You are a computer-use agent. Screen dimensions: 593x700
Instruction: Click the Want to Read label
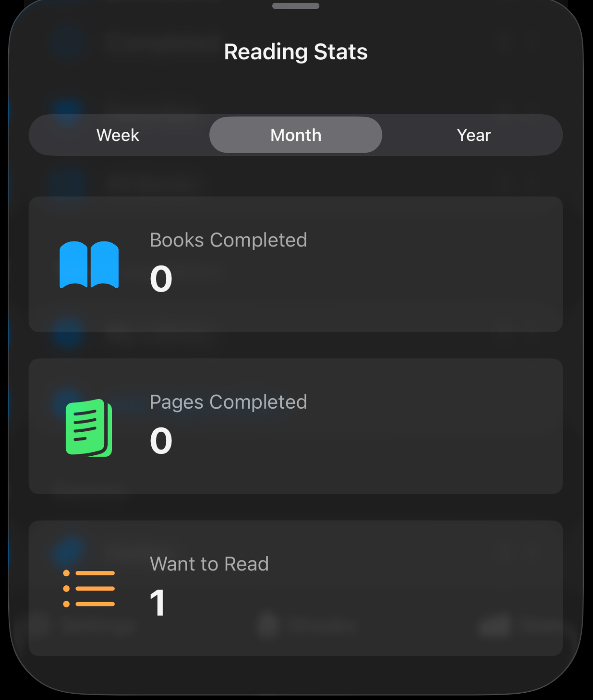[209, 564]
